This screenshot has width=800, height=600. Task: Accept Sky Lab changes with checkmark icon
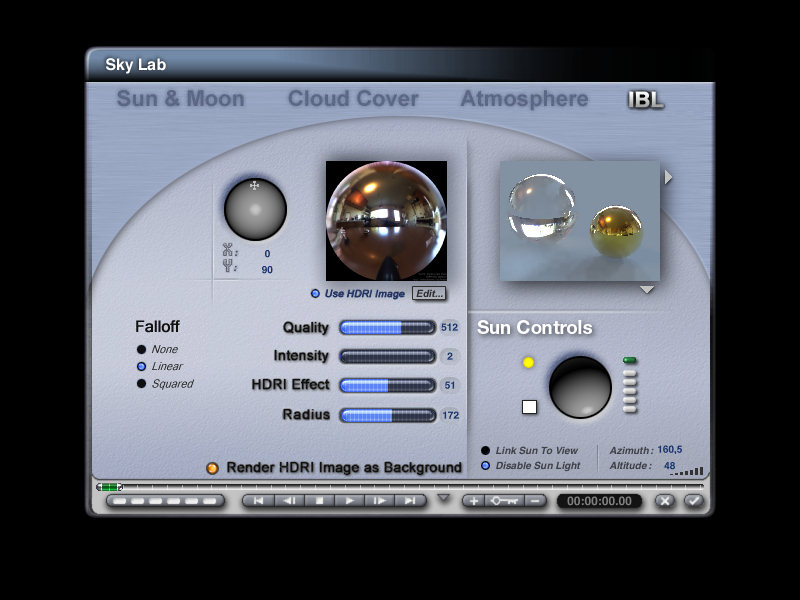693,501
